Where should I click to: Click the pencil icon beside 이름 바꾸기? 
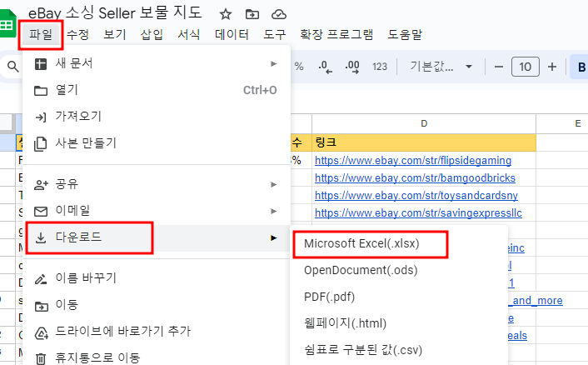[41, 279]
